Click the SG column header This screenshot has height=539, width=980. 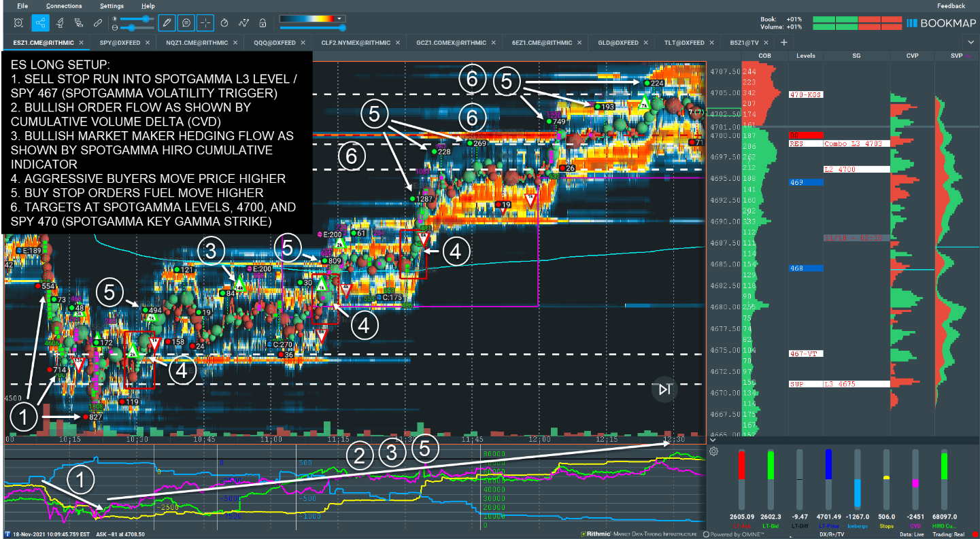856,56
